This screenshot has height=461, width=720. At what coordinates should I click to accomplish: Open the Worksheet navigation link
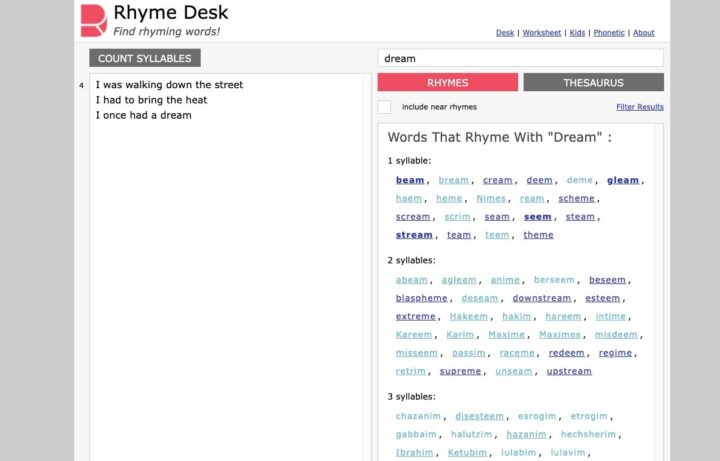tap(542, 33)
